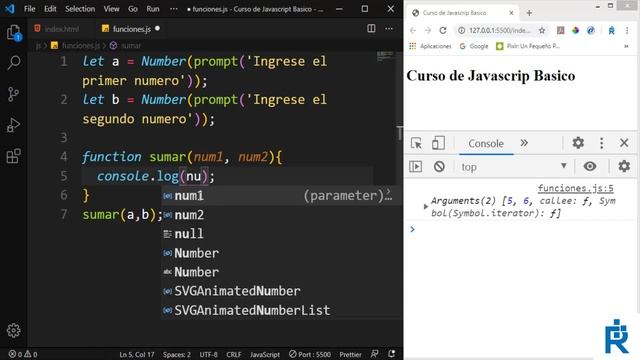Click Ln 5, Col 17 in status bar
This screenshot has height=360, width=640.
137,354
